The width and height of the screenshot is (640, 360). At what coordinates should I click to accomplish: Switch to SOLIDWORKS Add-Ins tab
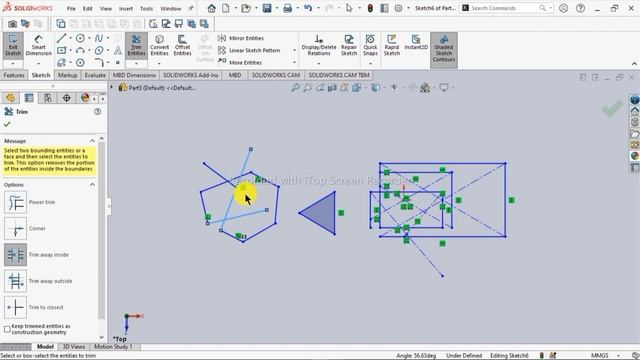(x=191, y=75)
